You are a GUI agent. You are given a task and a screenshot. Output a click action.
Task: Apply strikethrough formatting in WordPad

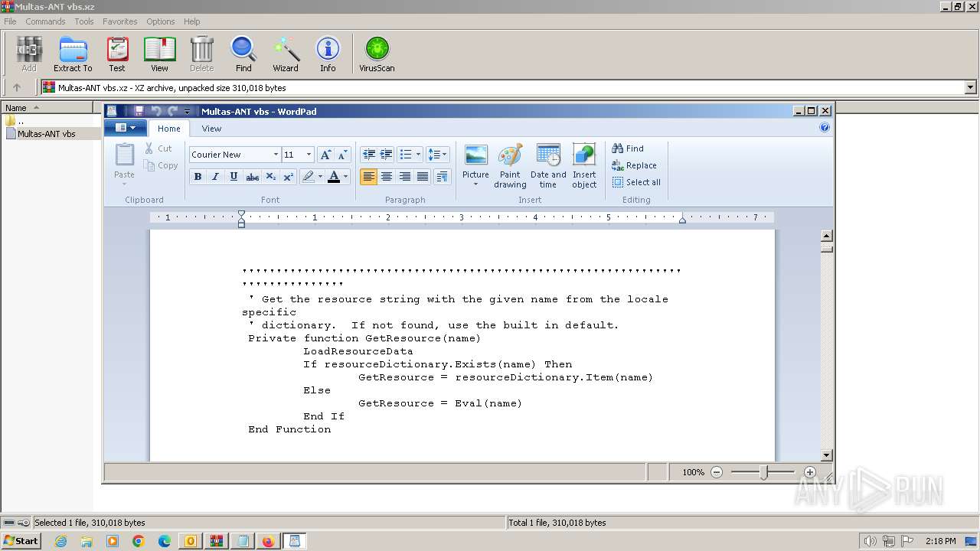252,177
